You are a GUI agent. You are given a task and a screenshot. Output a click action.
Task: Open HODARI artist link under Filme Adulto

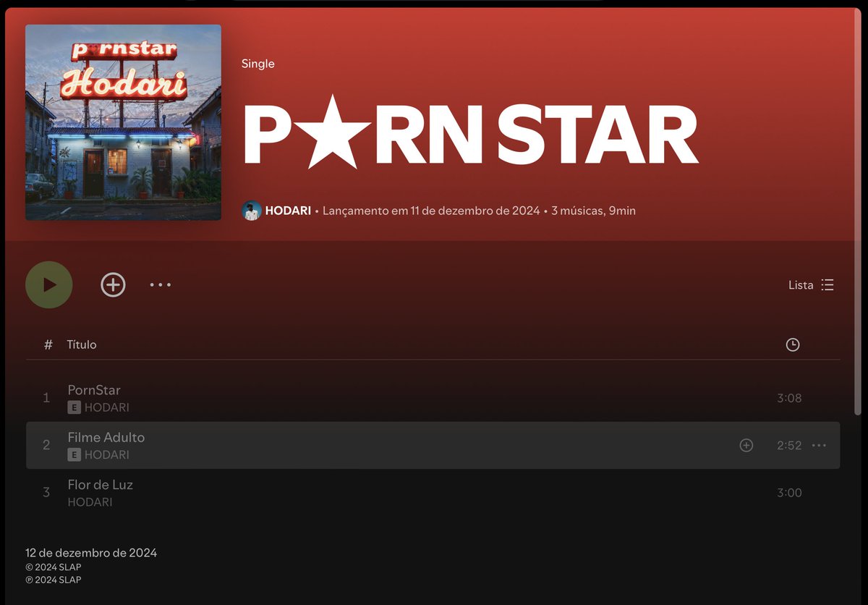tap(107, 454)
